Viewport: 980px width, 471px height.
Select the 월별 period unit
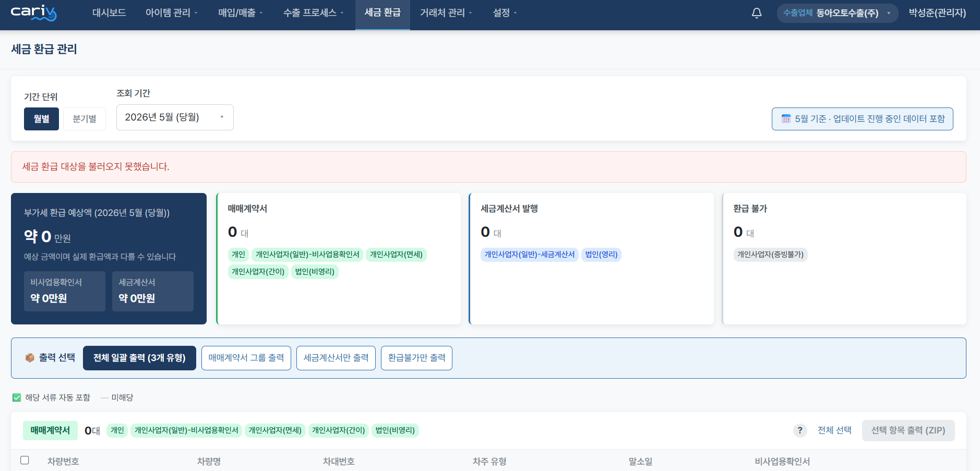41,119
